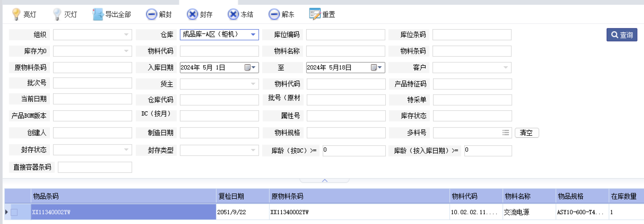Open the 仓库 warehouse dropdown
Viewport: 644px width, 224px height.
[x=253, y=35]
